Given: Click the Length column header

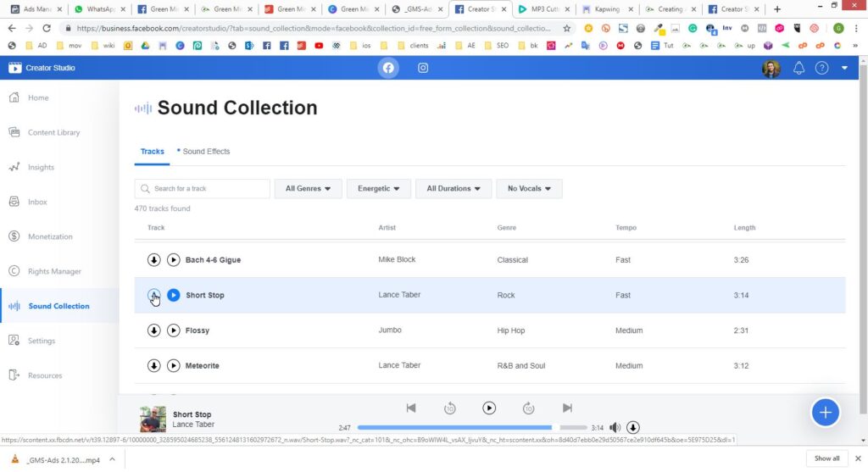Looking at the screenshot, I should pos(744,227).
